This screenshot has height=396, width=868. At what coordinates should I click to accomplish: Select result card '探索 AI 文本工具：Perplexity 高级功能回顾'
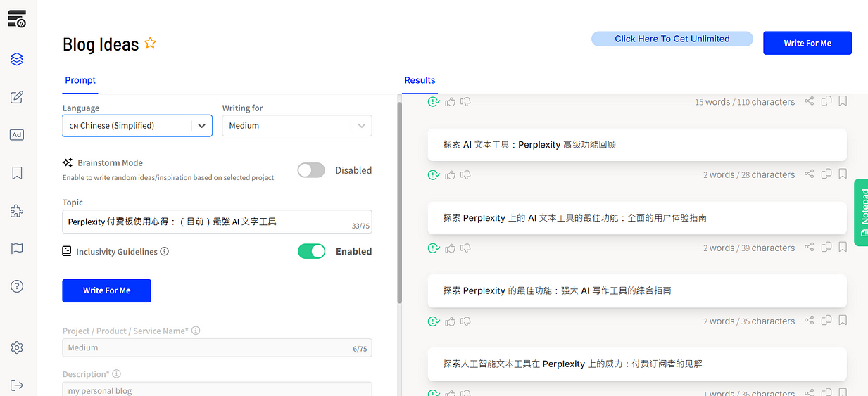click(637, 144)
